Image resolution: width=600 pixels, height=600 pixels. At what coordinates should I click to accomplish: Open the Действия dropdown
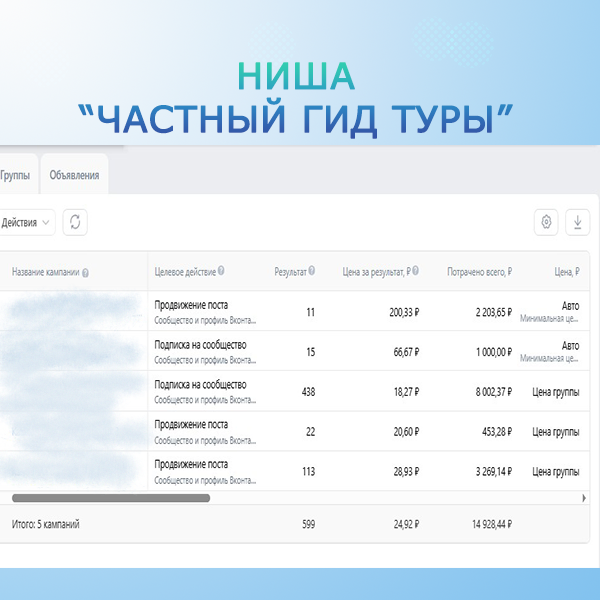coord(26,222)
